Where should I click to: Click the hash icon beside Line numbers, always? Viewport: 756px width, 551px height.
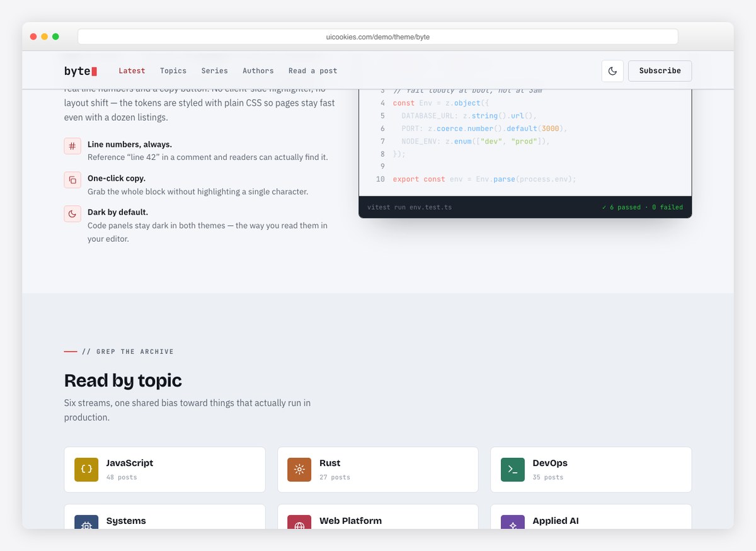(x=72, y=146)
